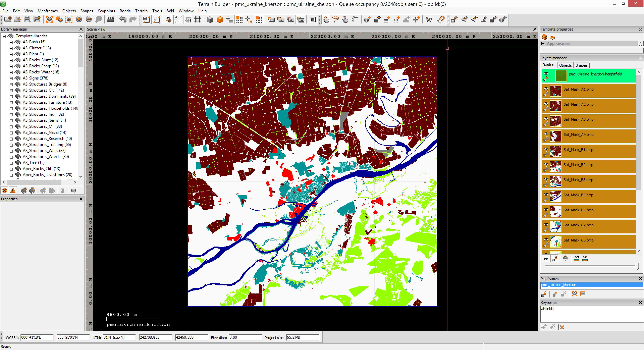Viewport: 644px width, 350px height.
Task: Hide the Sat_Mask_A1.bmp layer via eye icon
Action: (546, 89)
